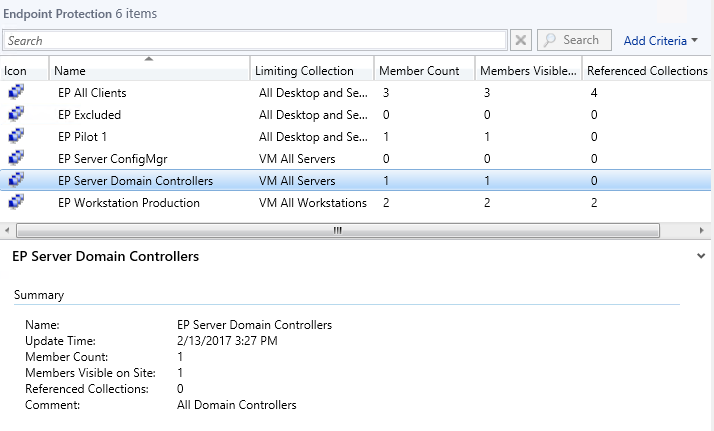Image resolution: width=714 pixels, height=431 pixels.
Task: Click the EP Excluded collection icon
Action: (16, 115)
